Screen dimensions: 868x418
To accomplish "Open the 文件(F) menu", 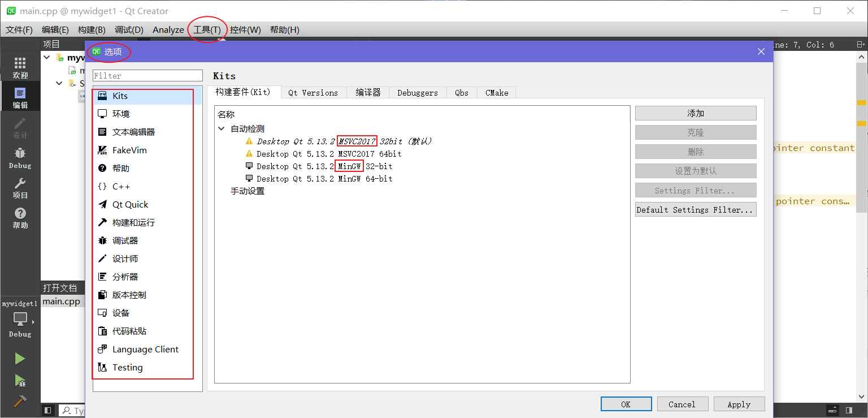I will coord(19,30).
